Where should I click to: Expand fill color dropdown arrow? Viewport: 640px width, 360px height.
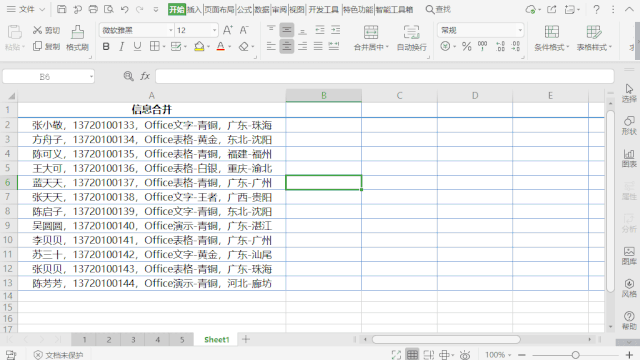[208, 47]
